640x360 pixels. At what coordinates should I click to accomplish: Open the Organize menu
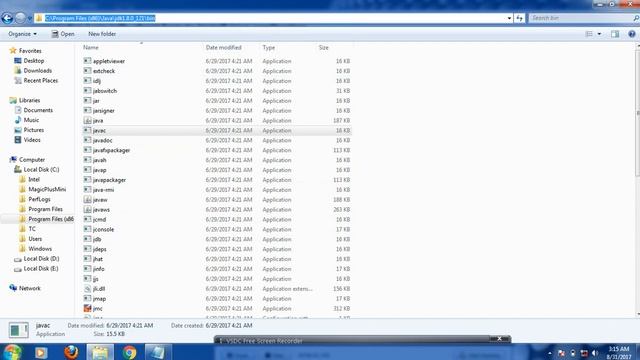click(22, 34)
